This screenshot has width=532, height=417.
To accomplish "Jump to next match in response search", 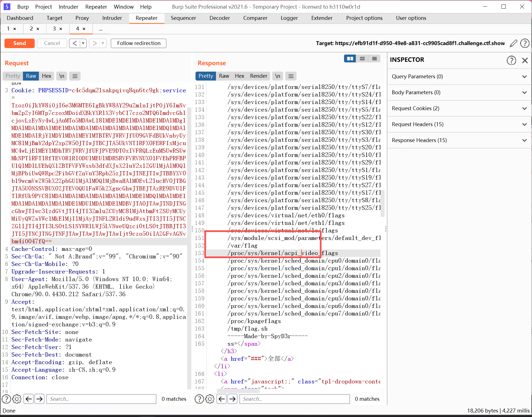I will click(x=232, y=399).
